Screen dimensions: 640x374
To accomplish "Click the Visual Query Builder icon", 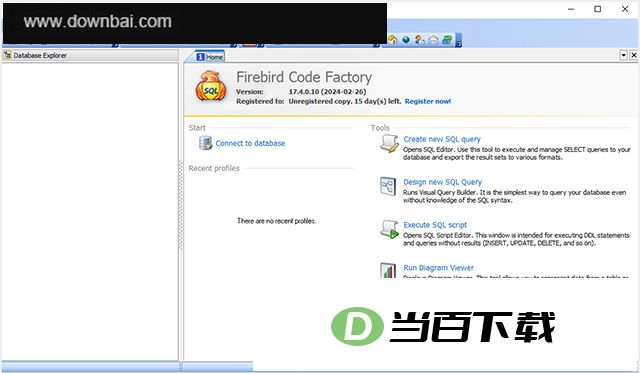I will (x=388, y=186).
